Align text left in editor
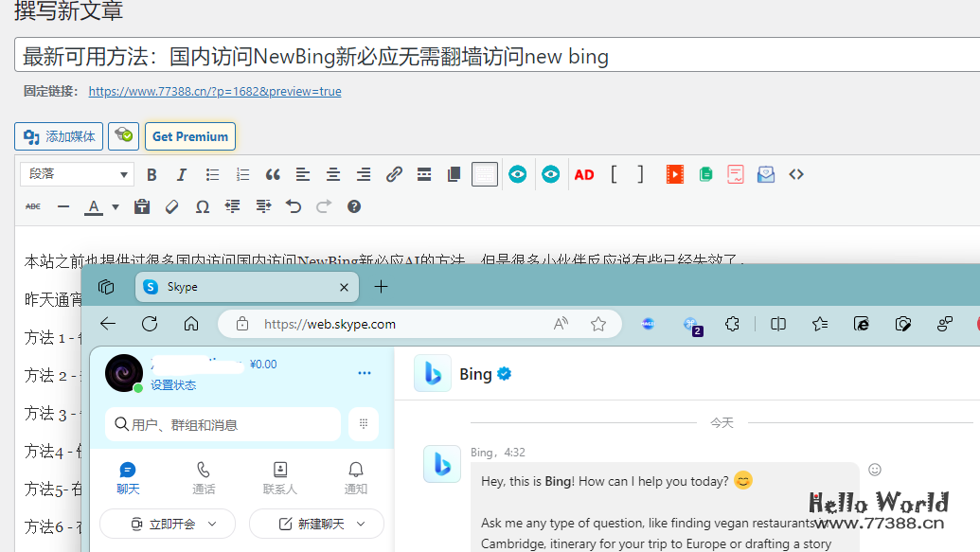Image resolution: width=980 pixels, height=552 pixels. [302, 174]
